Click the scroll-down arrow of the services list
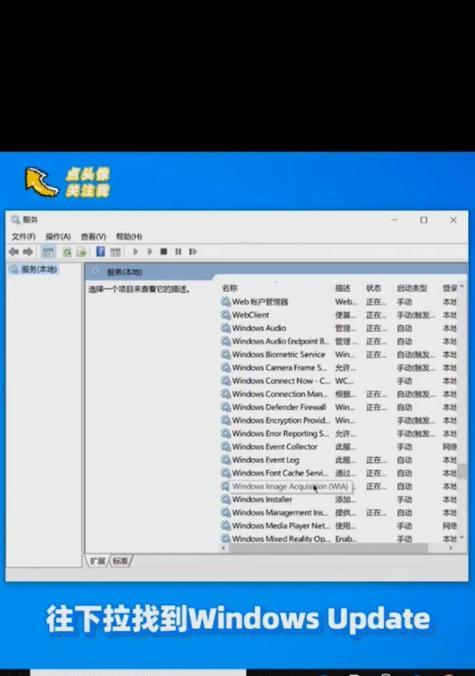Viewport: 475px width, 676px height. tap(462, 538)
